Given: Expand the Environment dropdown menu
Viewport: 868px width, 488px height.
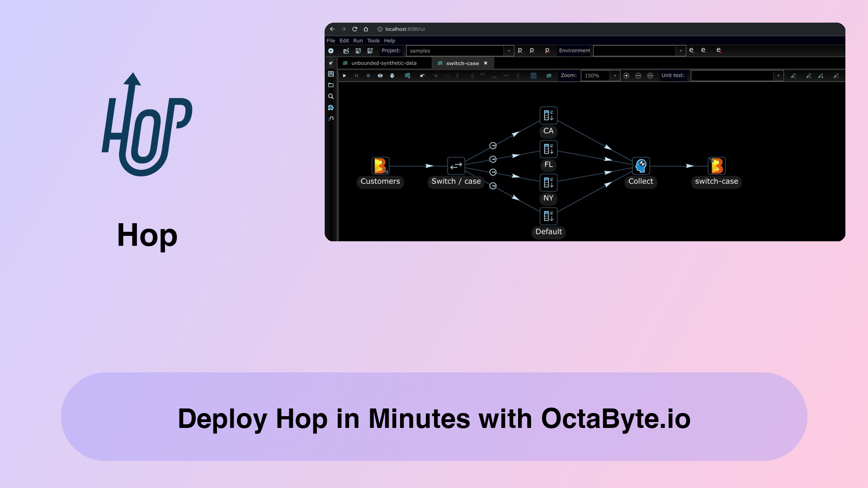Looking at the screenshot, I should point(680,51).
